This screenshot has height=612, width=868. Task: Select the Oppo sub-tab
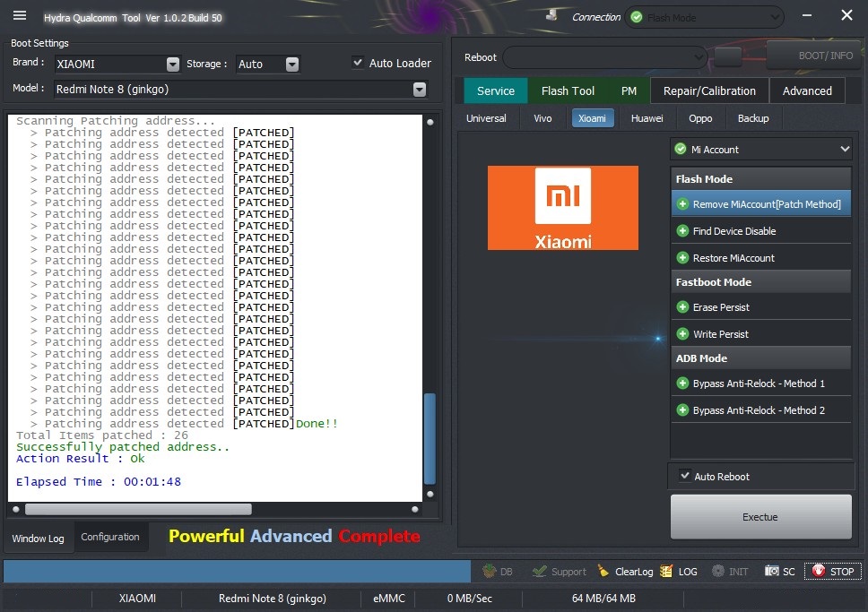(700, 118)
